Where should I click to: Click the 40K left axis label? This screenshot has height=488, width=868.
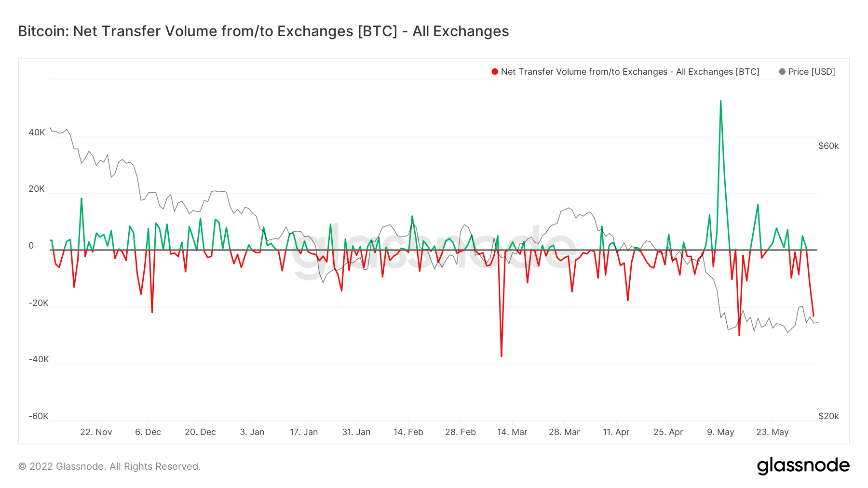coord(37,132)
